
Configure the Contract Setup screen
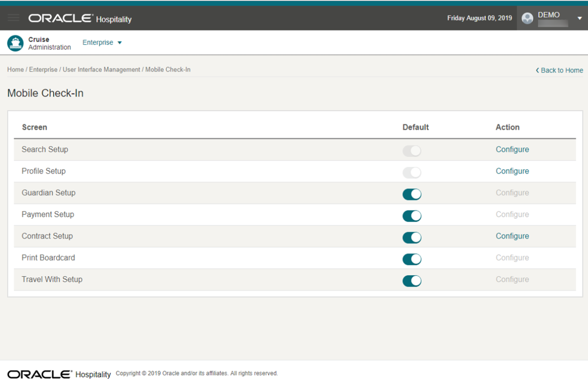pos(512,236)
